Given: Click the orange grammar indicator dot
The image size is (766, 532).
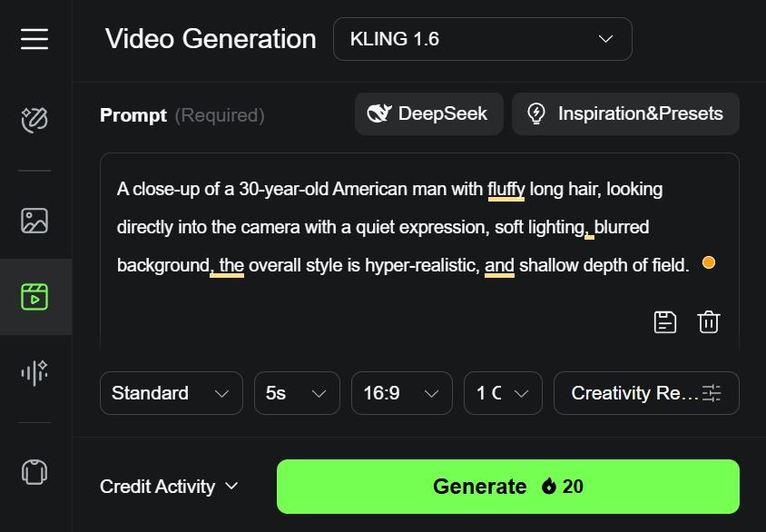Looking at the screenshot, I should coord(709,263).
